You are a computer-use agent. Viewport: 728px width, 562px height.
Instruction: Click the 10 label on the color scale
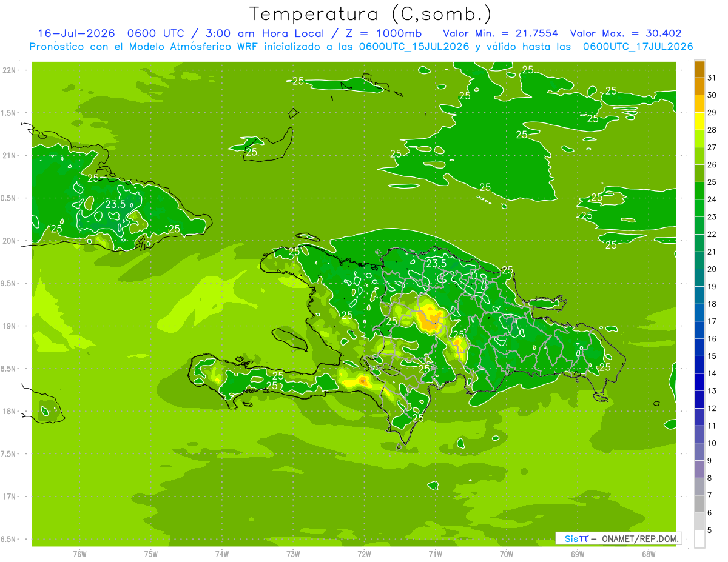click(x=712, y=444)
